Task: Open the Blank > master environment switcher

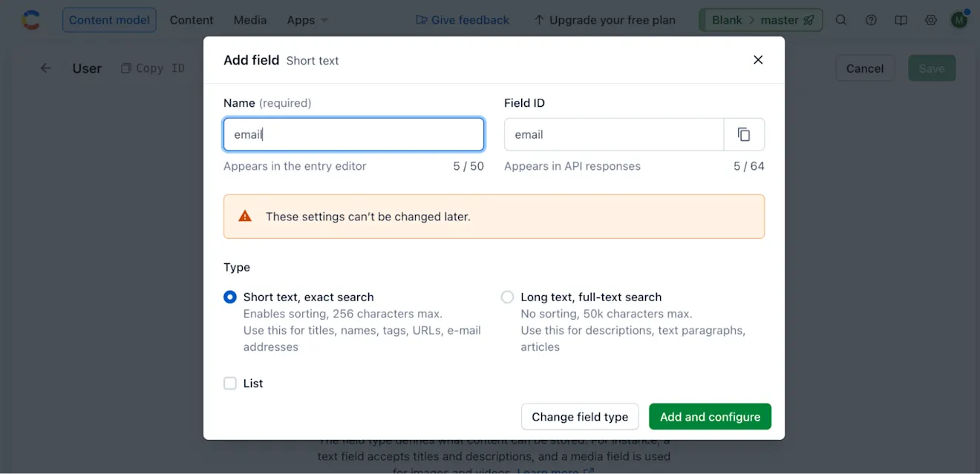Action: (x=762, y=20)
